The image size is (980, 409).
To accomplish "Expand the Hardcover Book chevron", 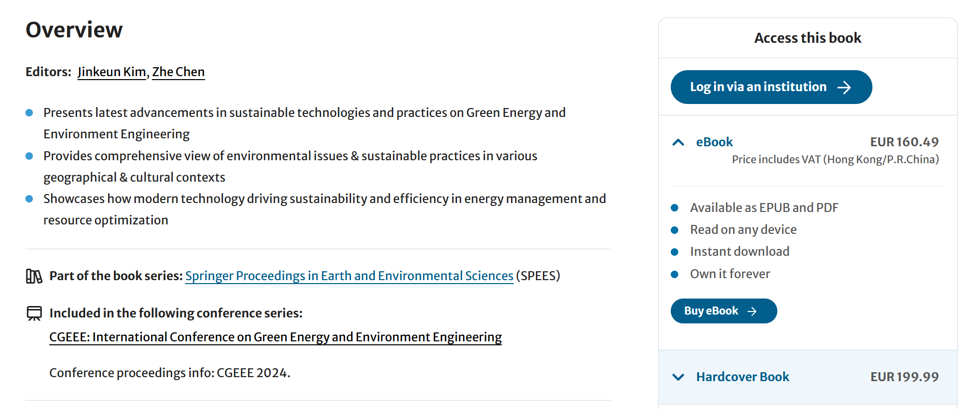I will point(678,377).
